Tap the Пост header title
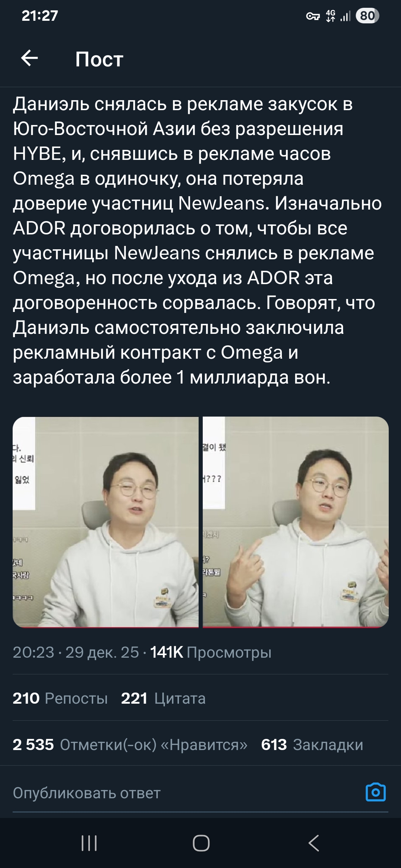The width and height of the screenshot is (401, 868). point(99,59)
